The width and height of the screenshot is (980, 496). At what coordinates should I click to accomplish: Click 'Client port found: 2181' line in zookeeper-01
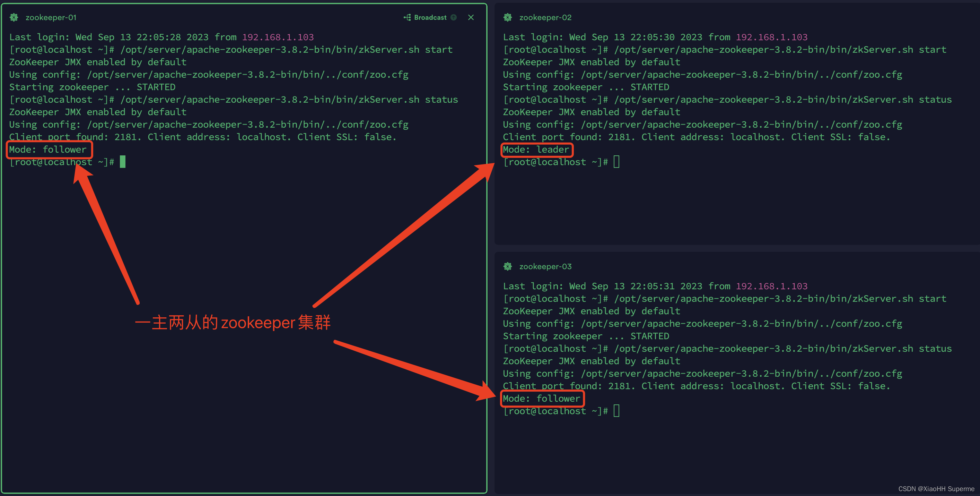(203, 137)
